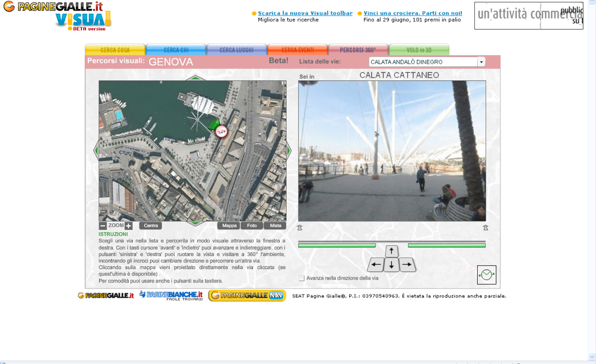Open the PagineGialle.it footer logo

(x=106, y=296)
